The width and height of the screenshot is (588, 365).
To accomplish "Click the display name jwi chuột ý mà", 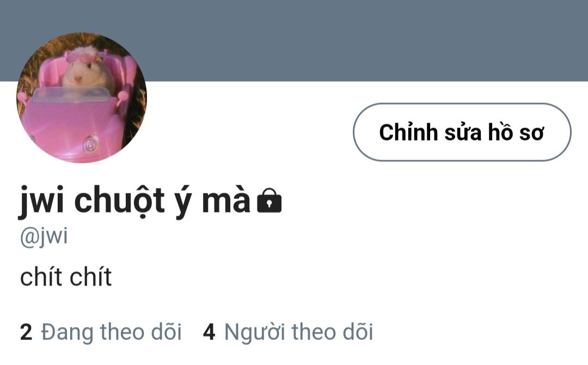I will click(x=134, y=201).
